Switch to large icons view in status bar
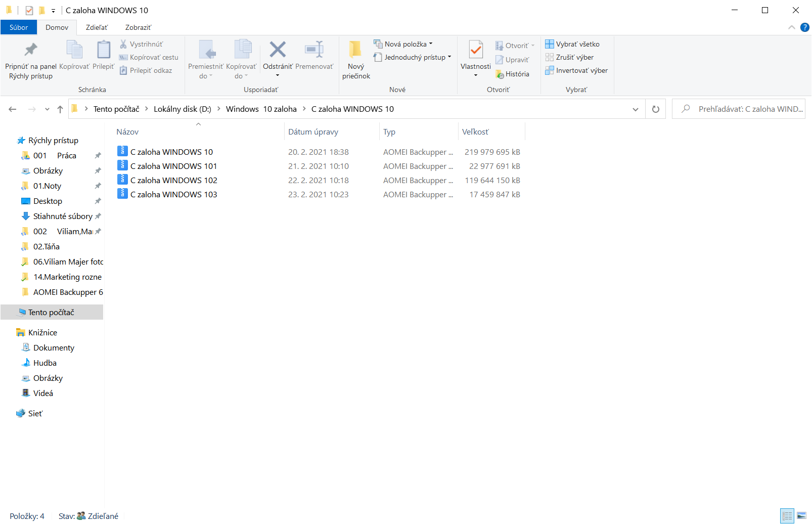 tap(801, 516)
